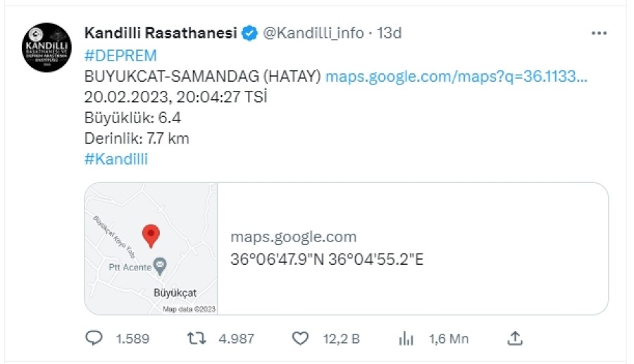View tweet analytics bar chart icon
This screenshot has height=364, width=634.
406,339
